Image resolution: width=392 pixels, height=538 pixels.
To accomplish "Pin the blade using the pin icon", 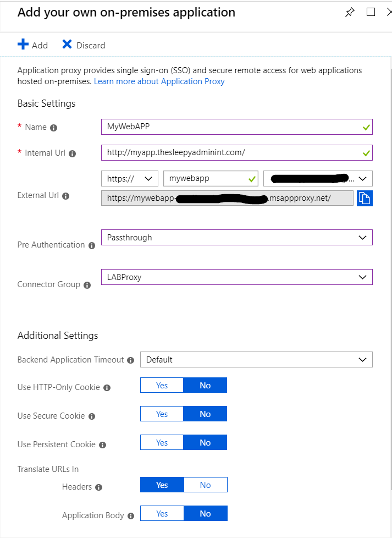I will tap(350, 13).
